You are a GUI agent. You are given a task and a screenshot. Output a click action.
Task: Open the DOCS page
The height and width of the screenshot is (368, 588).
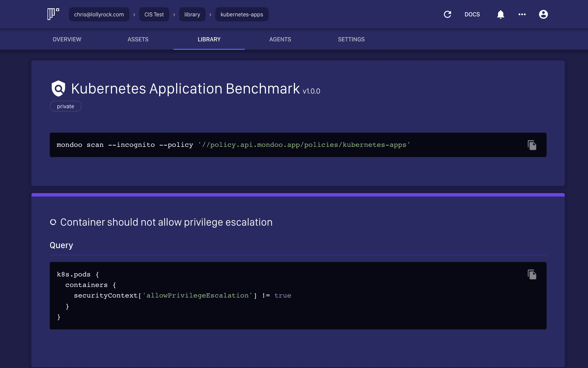click(x=472, y=14)
